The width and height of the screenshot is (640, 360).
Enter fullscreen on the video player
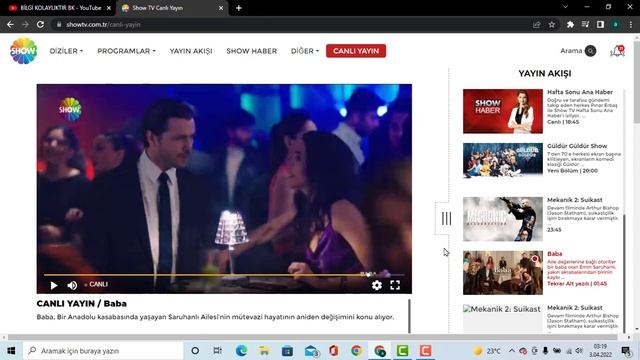(x=395, y=285)
